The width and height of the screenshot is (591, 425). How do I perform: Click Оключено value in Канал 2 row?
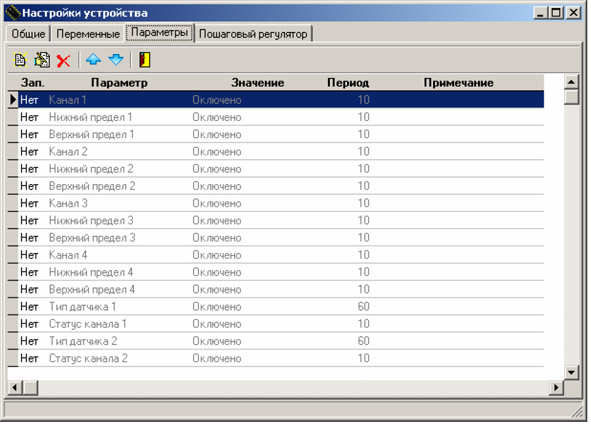217,151
